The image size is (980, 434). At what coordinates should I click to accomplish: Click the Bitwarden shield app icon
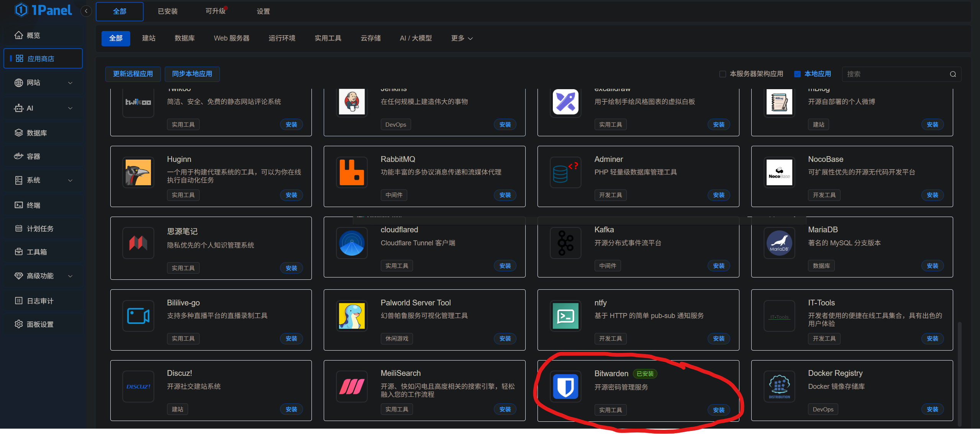[x=565, y=387]
